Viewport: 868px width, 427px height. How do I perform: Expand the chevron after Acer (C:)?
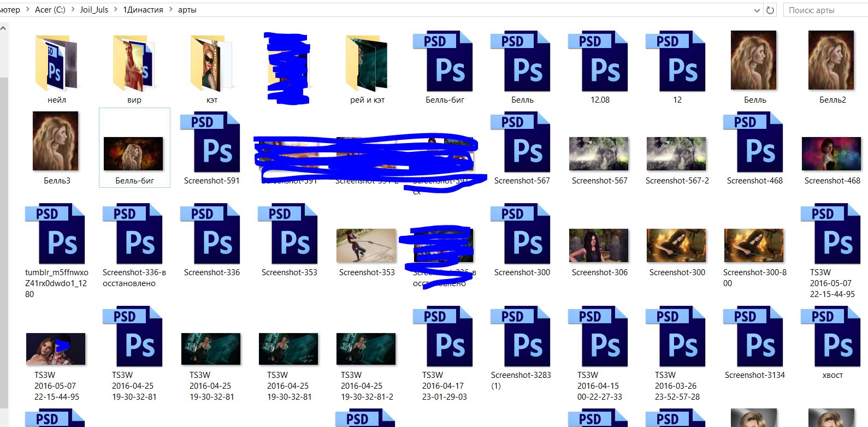point(73,10)
